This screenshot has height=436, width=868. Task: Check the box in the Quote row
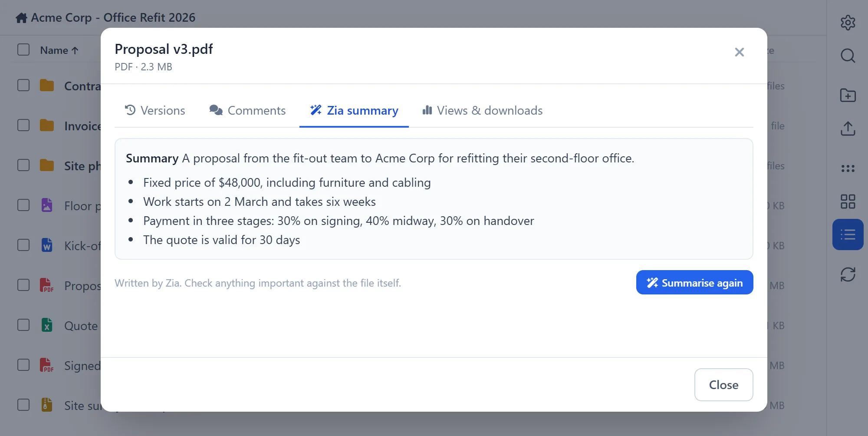pyautogui.click(x=23, y=325)
